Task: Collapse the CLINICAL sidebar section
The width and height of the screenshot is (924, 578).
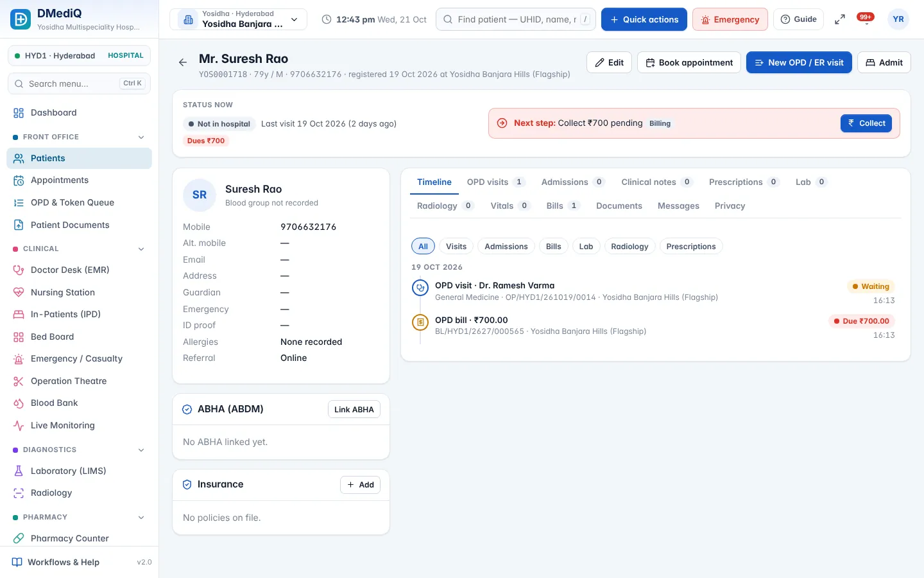Action: point(141,249)
